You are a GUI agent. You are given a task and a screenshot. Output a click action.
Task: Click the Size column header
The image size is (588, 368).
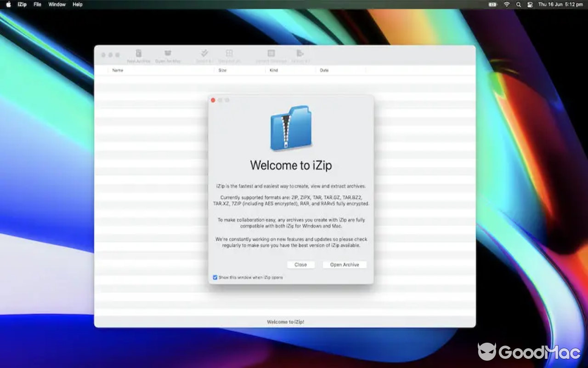pyautogui.click(x=223, y=70)
